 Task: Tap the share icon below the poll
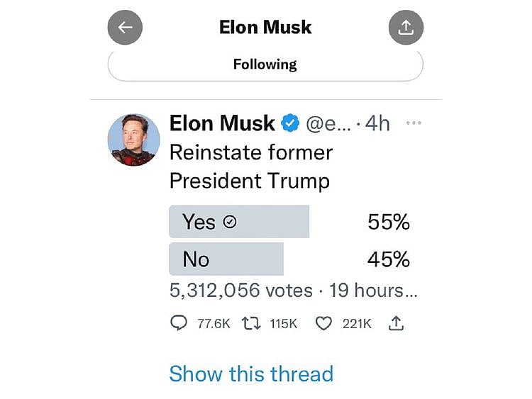(396, 323)
